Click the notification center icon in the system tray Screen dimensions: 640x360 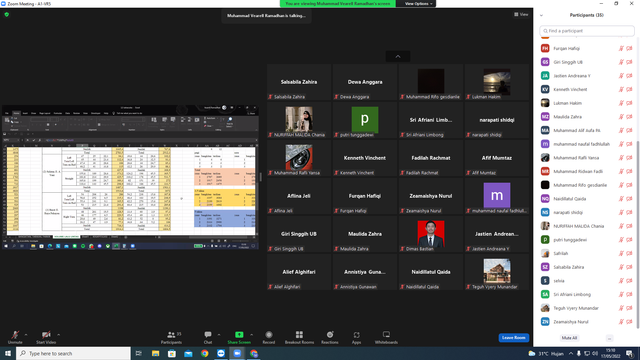point(630,353)
